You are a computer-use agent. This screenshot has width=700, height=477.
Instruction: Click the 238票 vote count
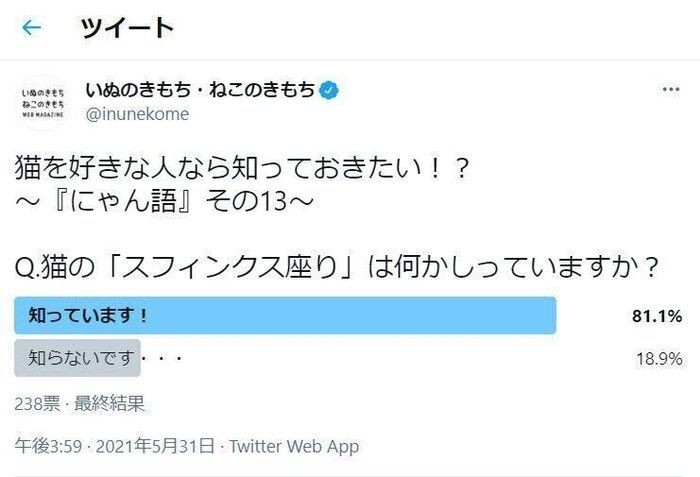click(x=36, y=403)
